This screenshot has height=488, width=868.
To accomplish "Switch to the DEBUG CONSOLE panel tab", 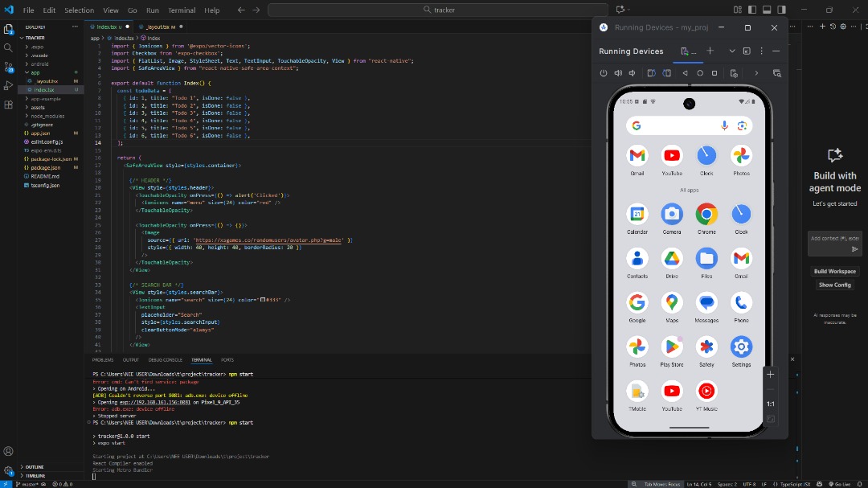I will (165, 360).
